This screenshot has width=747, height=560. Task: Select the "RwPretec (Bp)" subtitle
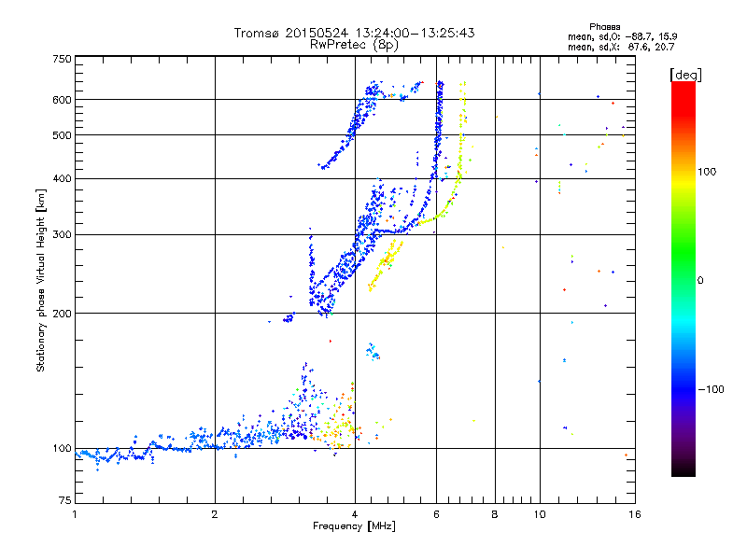click(354, 44)
